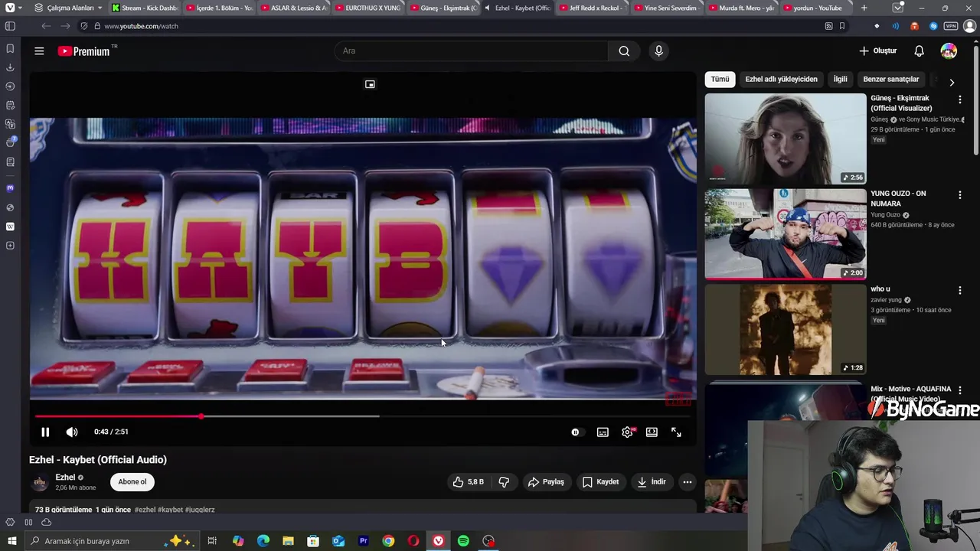980x551 pixels.
Task: Open Güneş - Ekşimtrak video thumbnail
Action: click(786, 139)
